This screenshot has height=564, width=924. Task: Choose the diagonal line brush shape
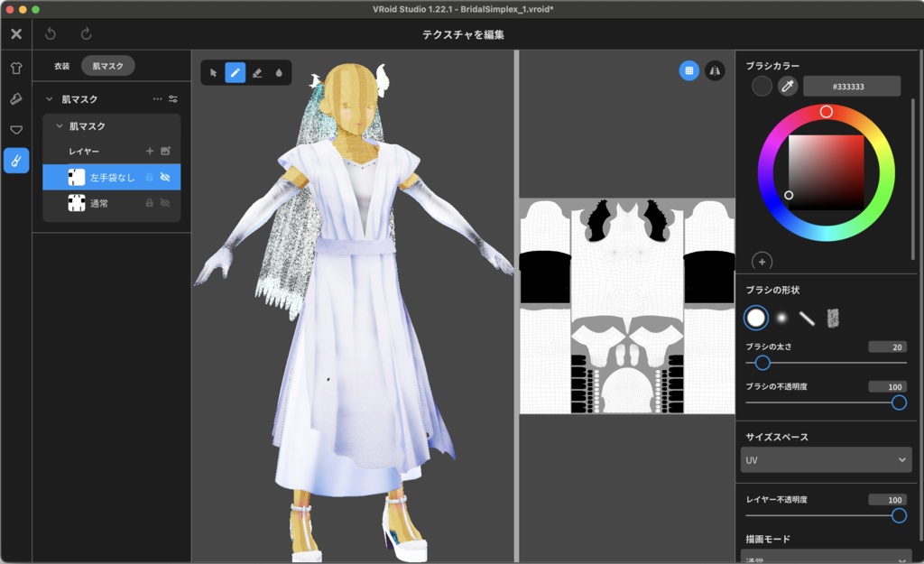click(807, 319)
